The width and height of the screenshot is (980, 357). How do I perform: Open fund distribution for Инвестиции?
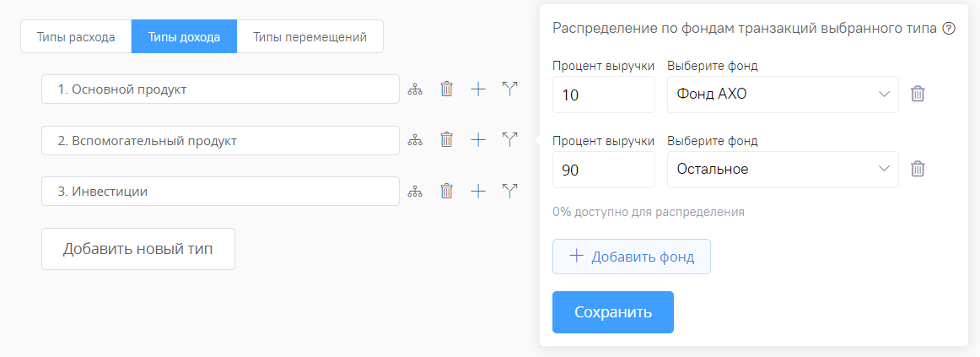coord(510,191)
